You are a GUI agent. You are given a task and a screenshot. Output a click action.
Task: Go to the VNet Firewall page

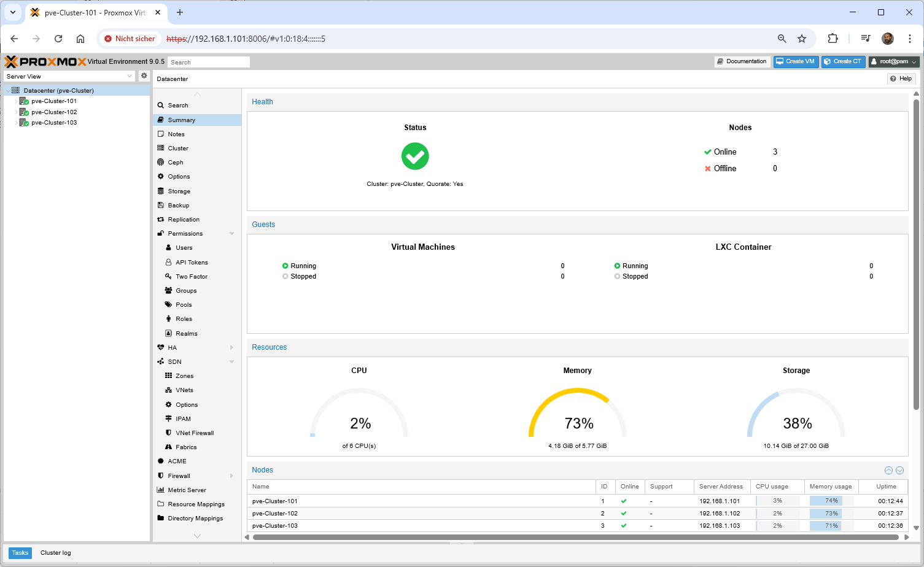coord(194,433)
